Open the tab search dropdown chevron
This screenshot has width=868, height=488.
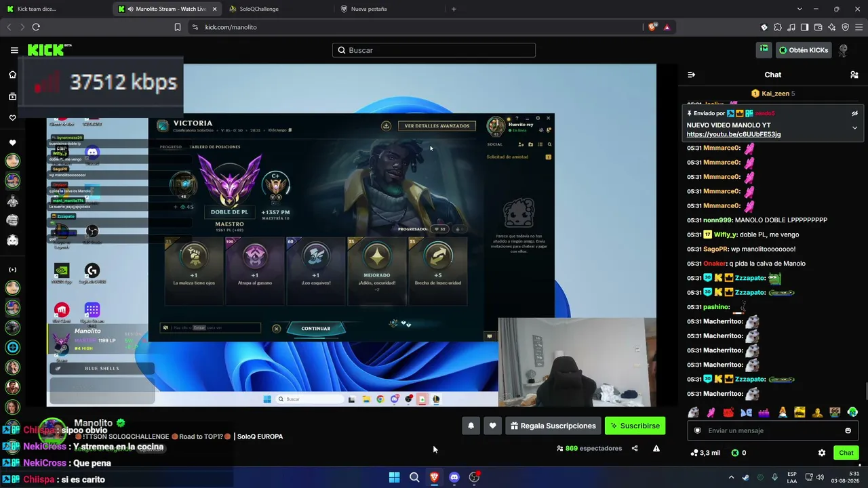click(800, 9)
